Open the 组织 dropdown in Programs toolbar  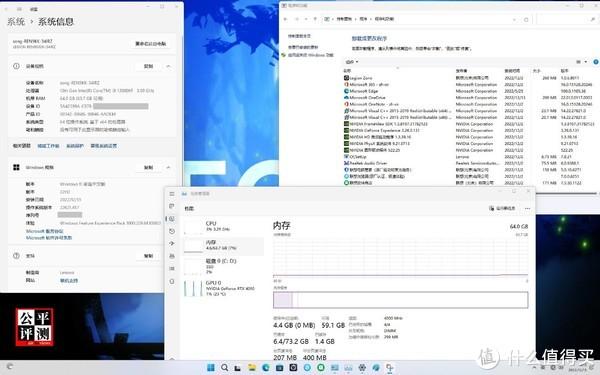352,62
